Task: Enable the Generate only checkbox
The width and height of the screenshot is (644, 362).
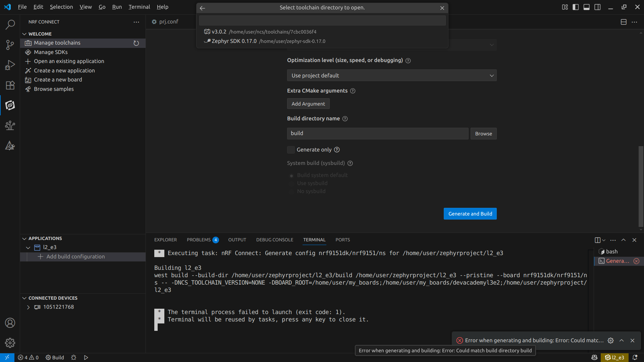Action: [x=291, y=150]
